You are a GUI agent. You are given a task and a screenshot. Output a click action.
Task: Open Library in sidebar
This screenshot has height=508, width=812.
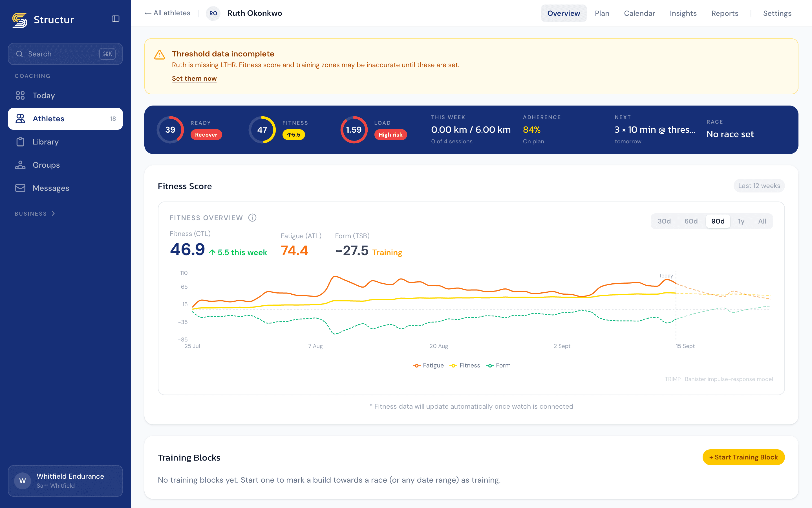pos(65,142)
